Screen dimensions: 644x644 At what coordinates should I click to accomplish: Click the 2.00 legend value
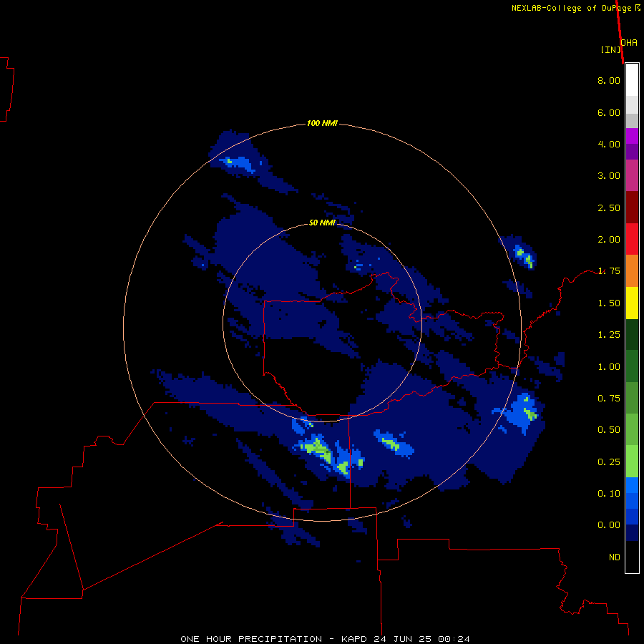coord(609,240)
